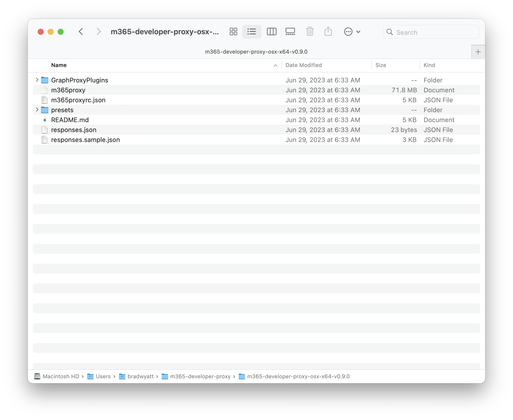Select the m365proxyrc.json file icon
Screen dimensions: 513x420
45,100
